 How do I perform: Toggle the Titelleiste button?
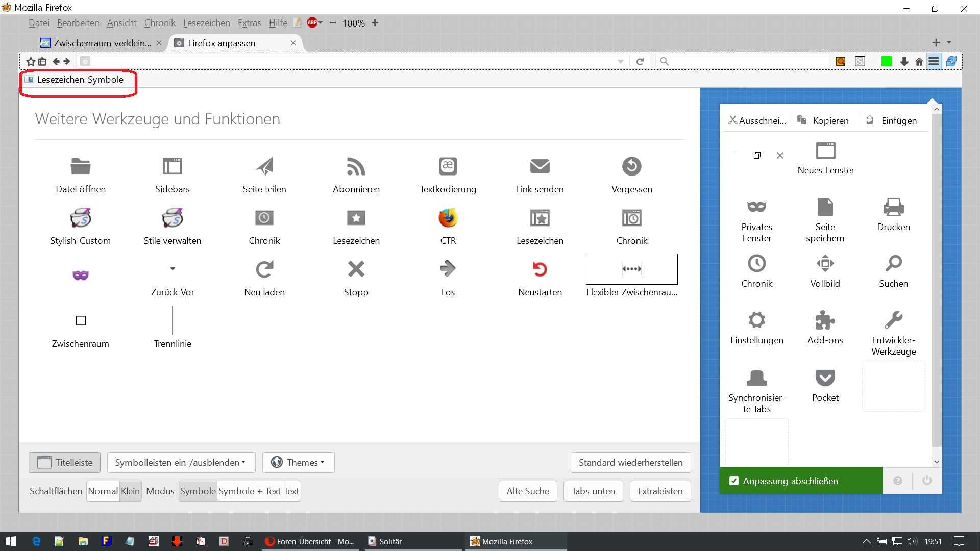[x=64, y=462]
